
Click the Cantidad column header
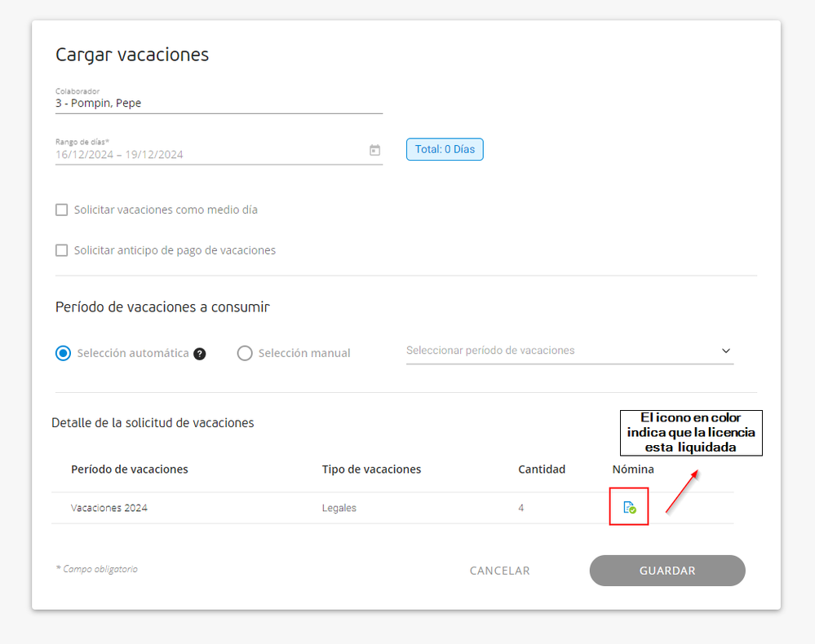pyautogui.click(x=542, y=470)
